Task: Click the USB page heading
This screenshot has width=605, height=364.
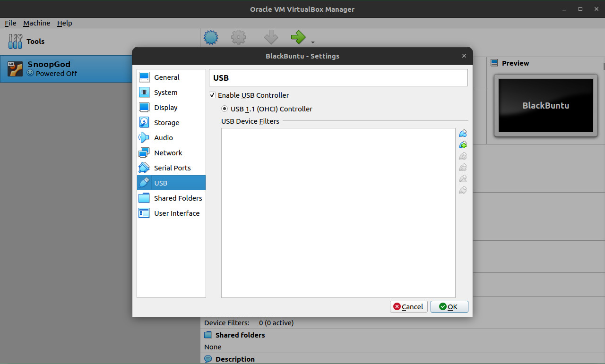Action: [221, 78]
